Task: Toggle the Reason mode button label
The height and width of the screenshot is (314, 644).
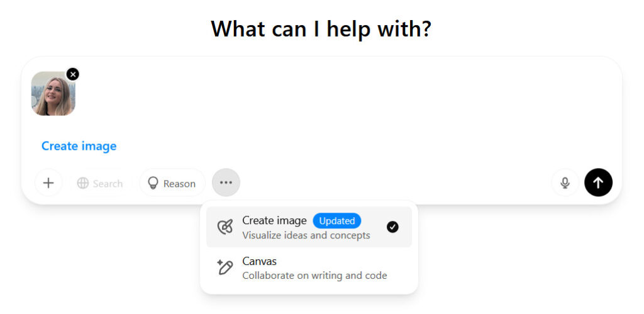Action: 179,184
